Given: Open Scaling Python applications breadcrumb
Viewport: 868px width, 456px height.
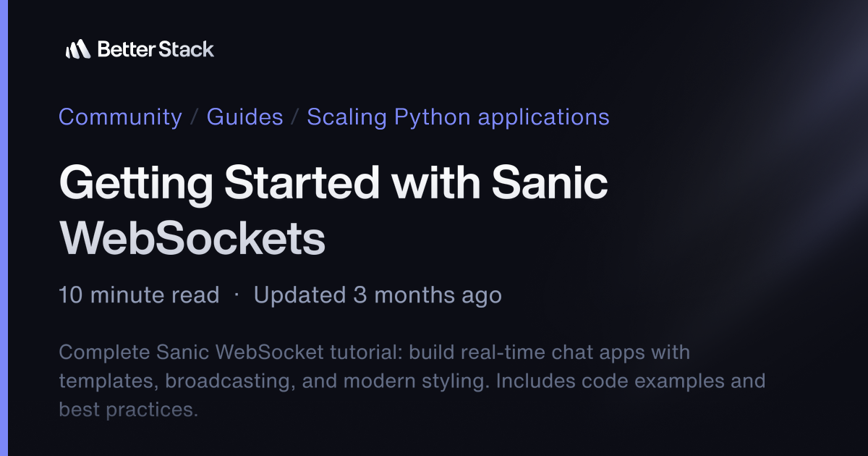Looking at the screenshot, I should tap(458, 117).
